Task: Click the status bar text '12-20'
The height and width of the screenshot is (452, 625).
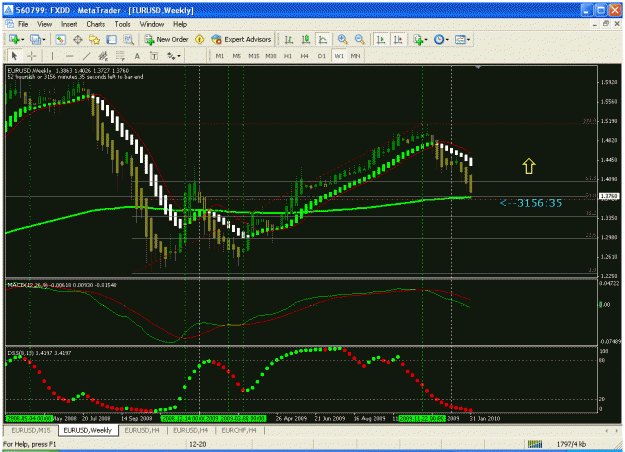Action: coord(198,444)
